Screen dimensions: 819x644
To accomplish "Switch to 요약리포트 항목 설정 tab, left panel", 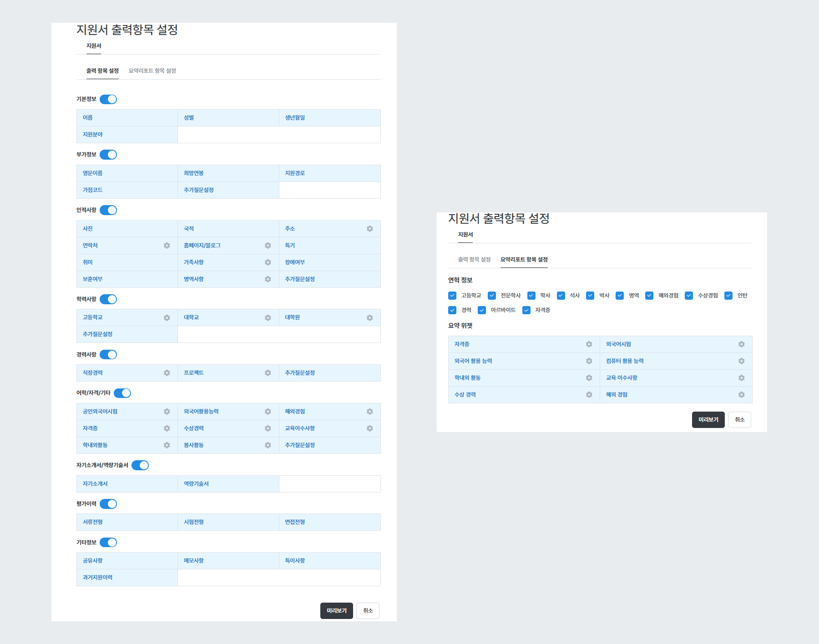I will tap(152, 71).
